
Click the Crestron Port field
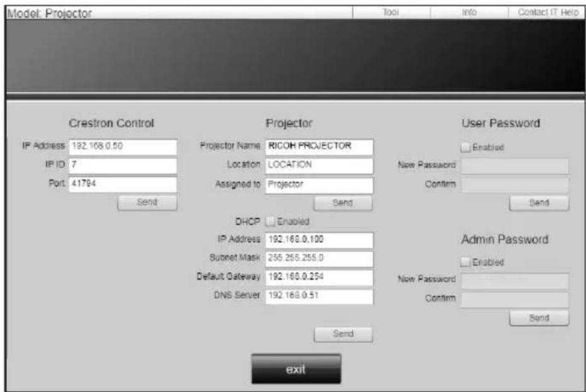point(123,184)
